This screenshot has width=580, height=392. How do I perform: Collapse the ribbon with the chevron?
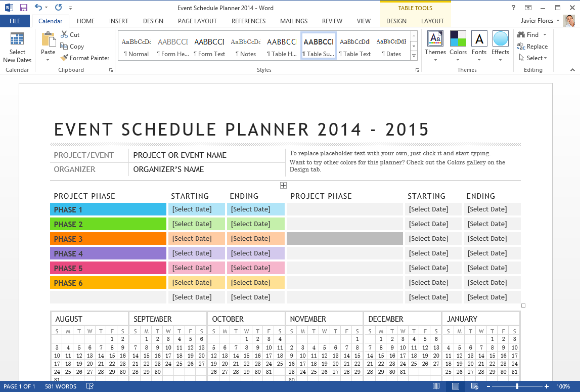coord(572,70)
